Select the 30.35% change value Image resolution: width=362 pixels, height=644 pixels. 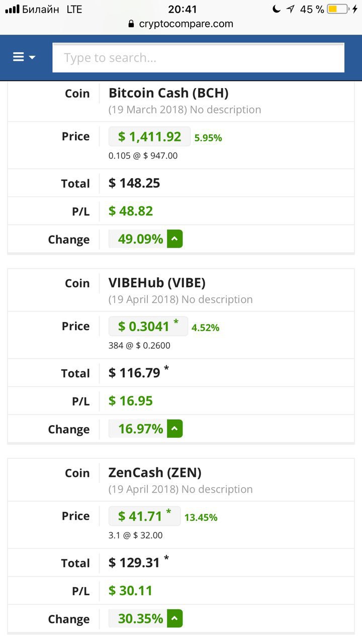140,618
